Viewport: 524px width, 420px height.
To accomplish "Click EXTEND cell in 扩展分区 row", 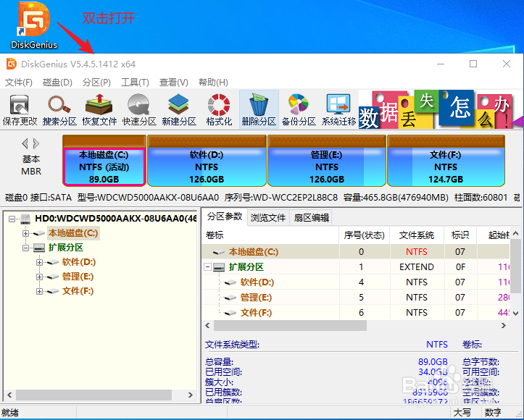I will (x=417, y=267).
